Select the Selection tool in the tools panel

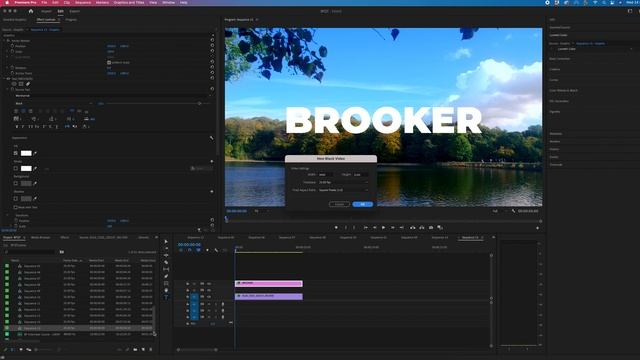point(166,242)
